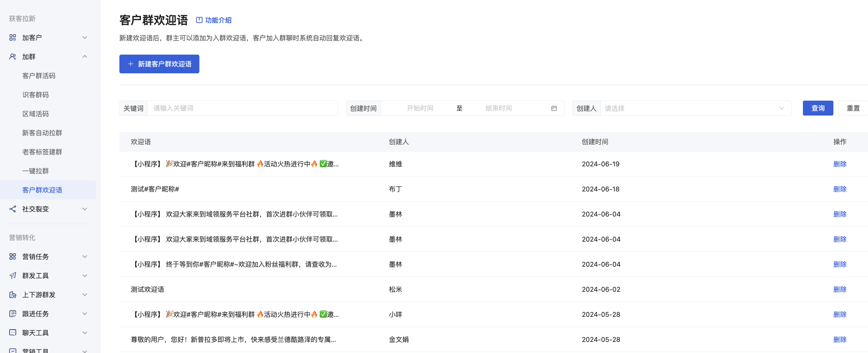Delete the 测试#客户昵称# row by 布丁
Screen dimensions: 868x353
[x=840, y=189]
